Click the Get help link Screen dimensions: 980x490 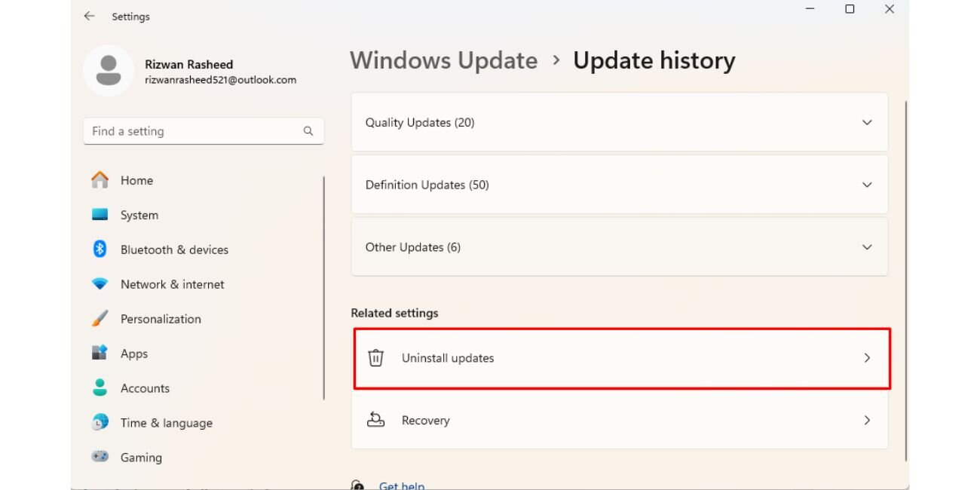pyautogui.click(x=402, y=485)
